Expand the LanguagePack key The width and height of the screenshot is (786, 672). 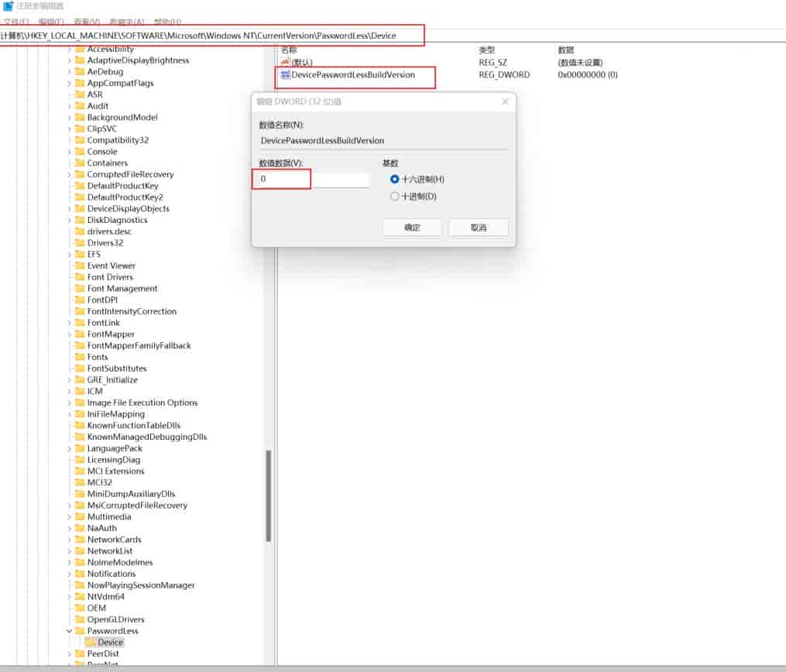tap(69, 448)
